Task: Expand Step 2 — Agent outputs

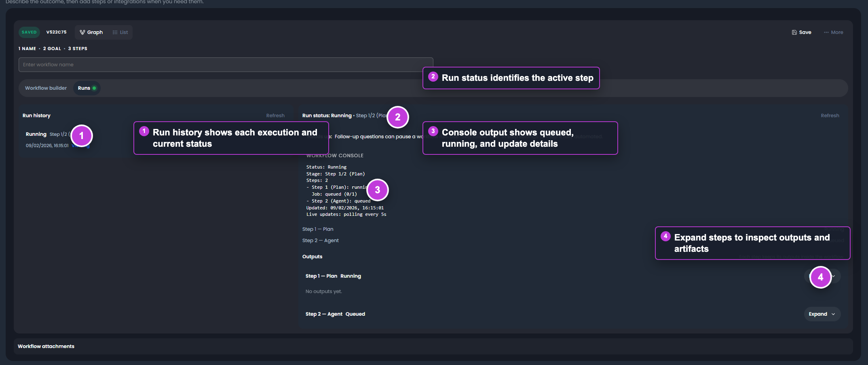Action: 822,314
